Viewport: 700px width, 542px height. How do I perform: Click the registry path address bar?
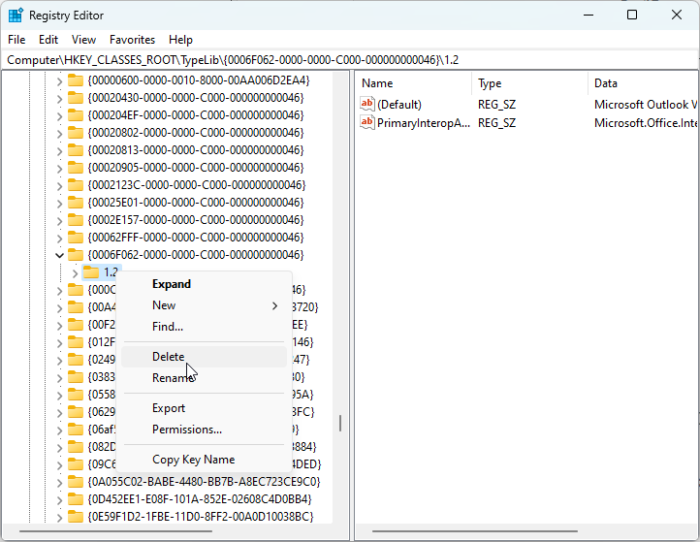tap(350, 60)
